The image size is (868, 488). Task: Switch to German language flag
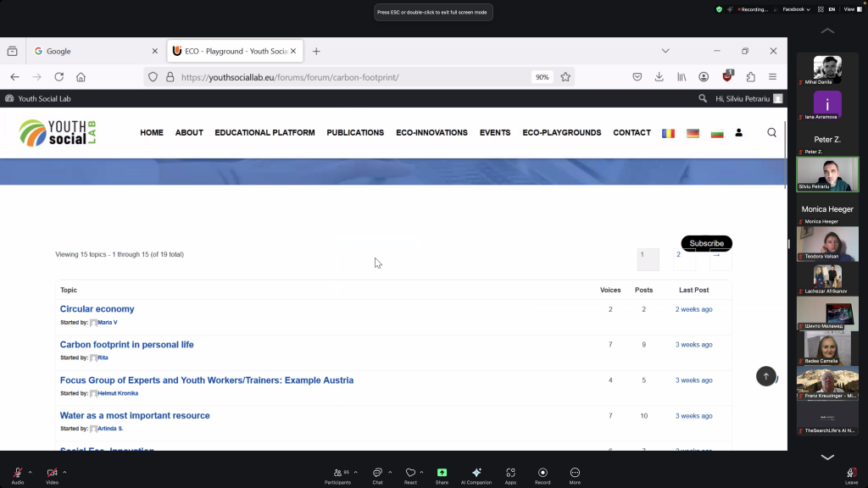tap(693, 133)
